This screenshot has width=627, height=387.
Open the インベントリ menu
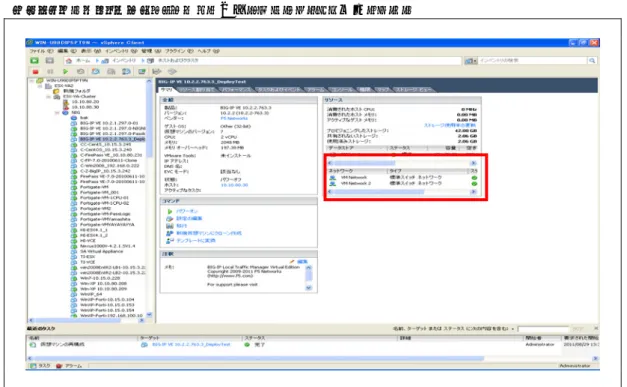tap(121, 51)
